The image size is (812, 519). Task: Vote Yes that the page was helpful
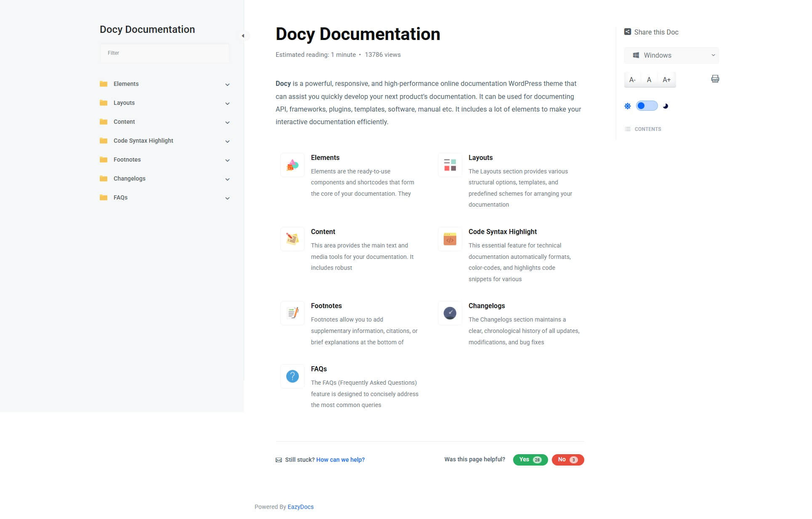click(x=530, y=460)
